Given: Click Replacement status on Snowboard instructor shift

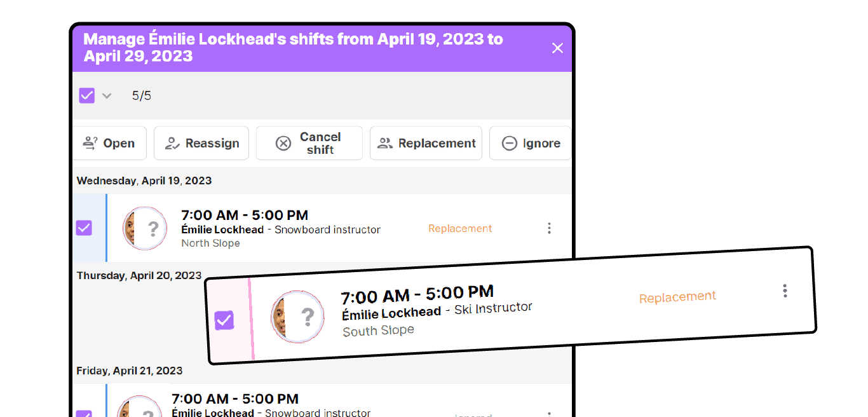Looking at the screenshot, I should [460, 228].
